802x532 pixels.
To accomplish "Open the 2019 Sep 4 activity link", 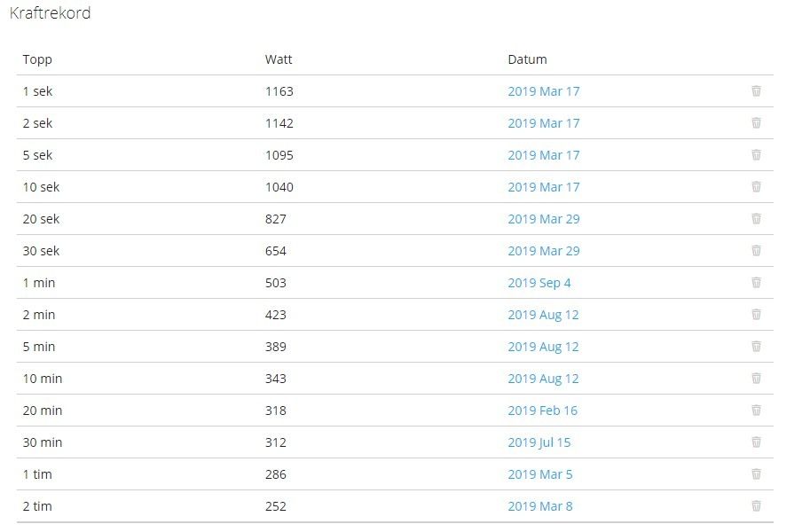I will (539, 283).
